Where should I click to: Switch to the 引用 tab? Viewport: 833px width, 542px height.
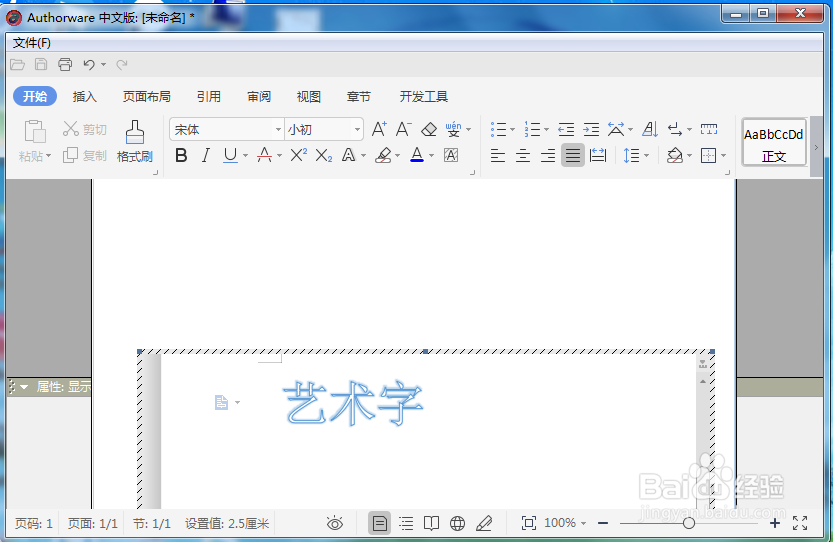[209, 96]
